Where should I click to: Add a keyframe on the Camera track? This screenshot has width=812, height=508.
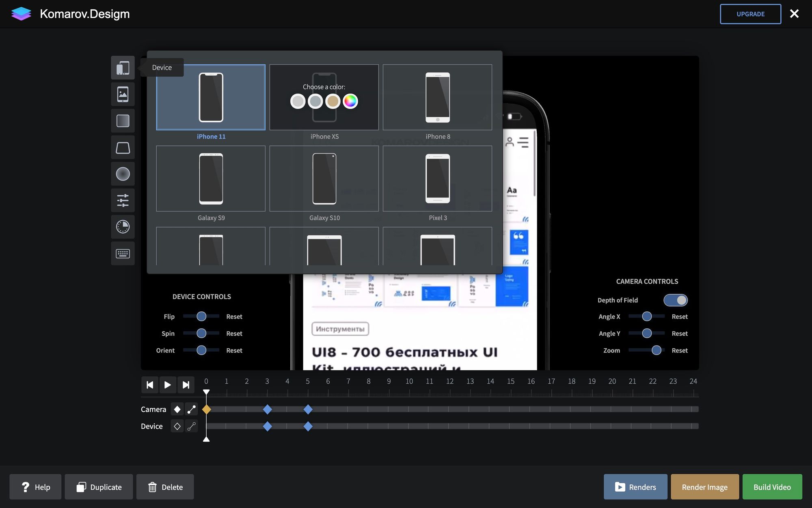pyautogui.click(x=177, y=409)
